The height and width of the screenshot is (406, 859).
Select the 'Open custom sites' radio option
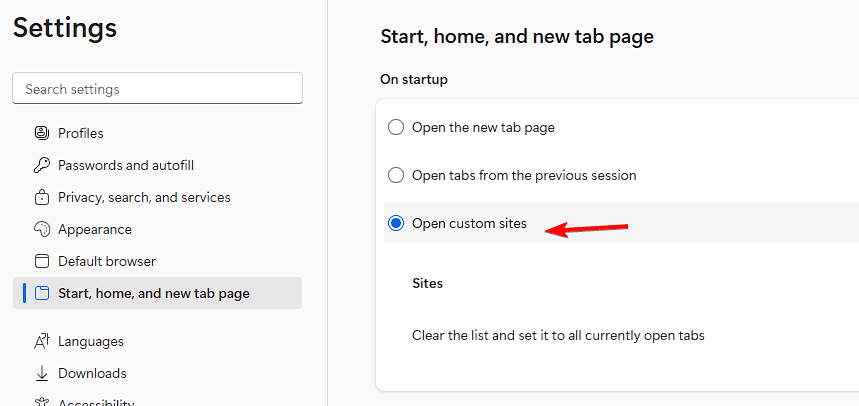[396, 223]
